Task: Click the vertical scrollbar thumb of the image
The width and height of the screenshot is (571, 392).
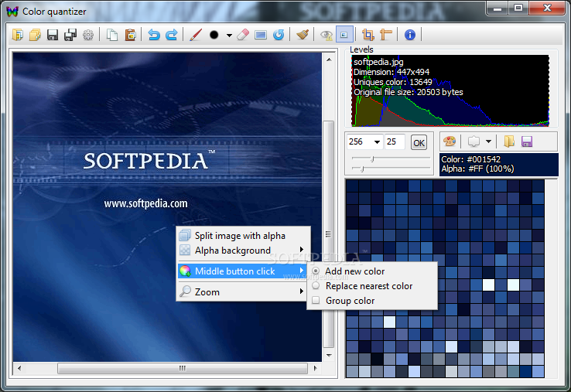Action: click(x=329, y=234)
